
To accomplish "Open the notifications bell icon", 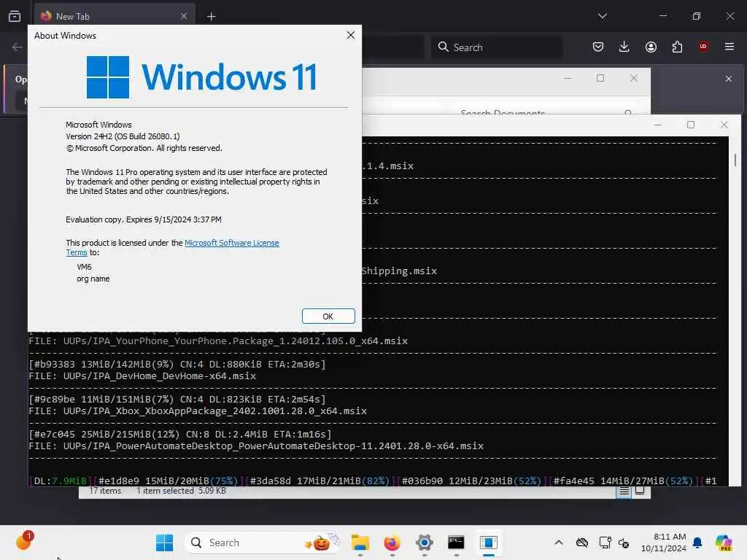I will click(697, 542).
